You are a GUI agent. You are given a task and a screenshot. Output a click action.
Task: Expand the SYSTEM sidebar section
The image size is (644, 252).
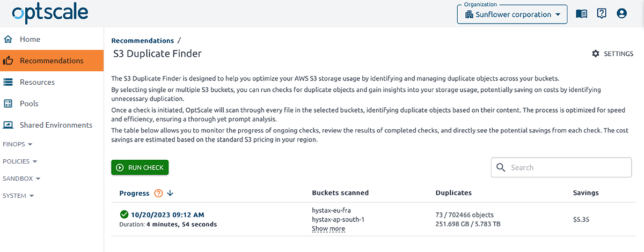18,196
